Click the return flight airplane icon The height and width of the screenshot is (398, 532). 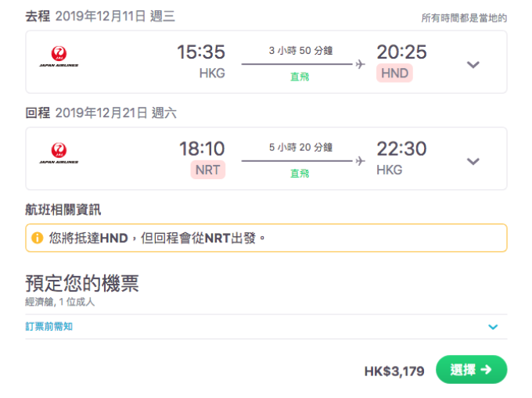[361, 161]
